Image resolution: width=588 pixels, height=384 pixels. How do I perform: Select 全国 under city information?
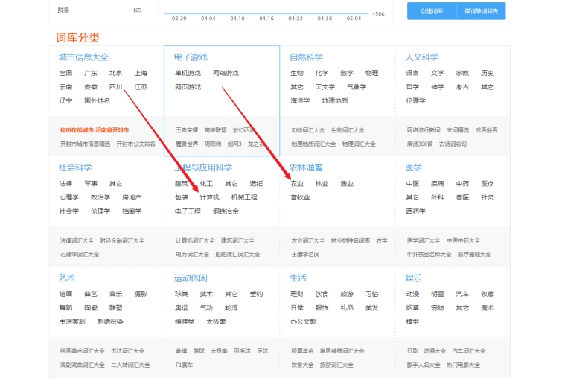[65, 73]
